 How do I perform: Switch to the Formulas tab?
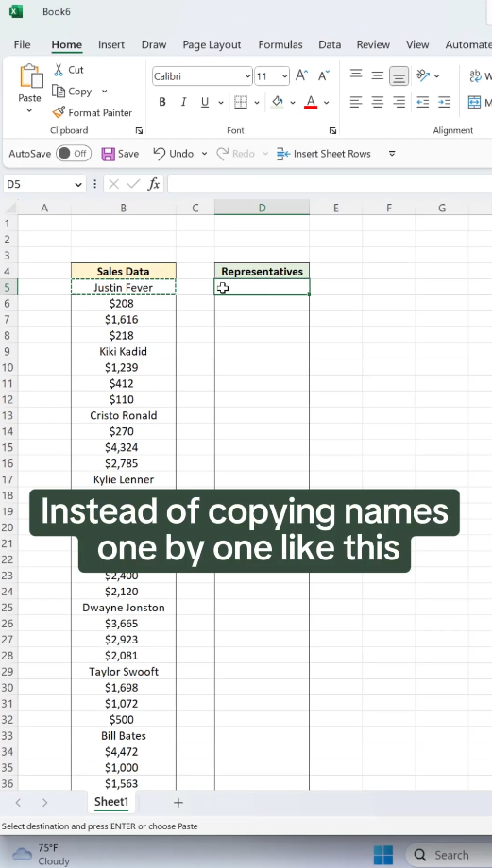pos(280,45)
